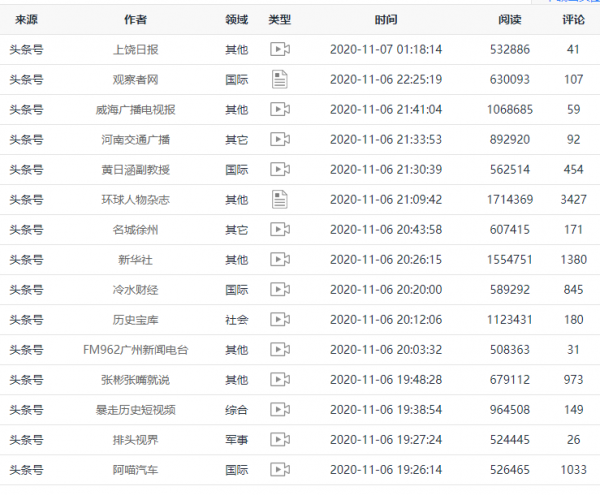Sort by the 作者 column header

tap(135, 20)
